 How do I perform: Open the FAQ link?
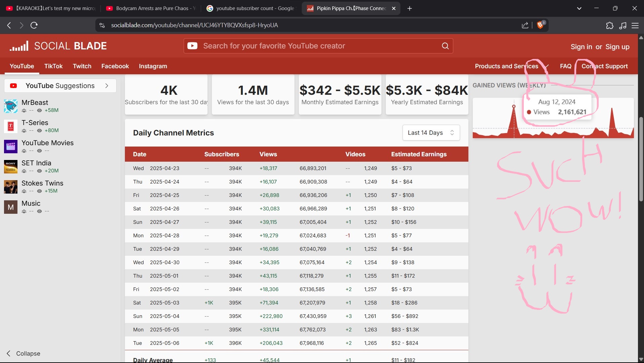click(565, 66)
